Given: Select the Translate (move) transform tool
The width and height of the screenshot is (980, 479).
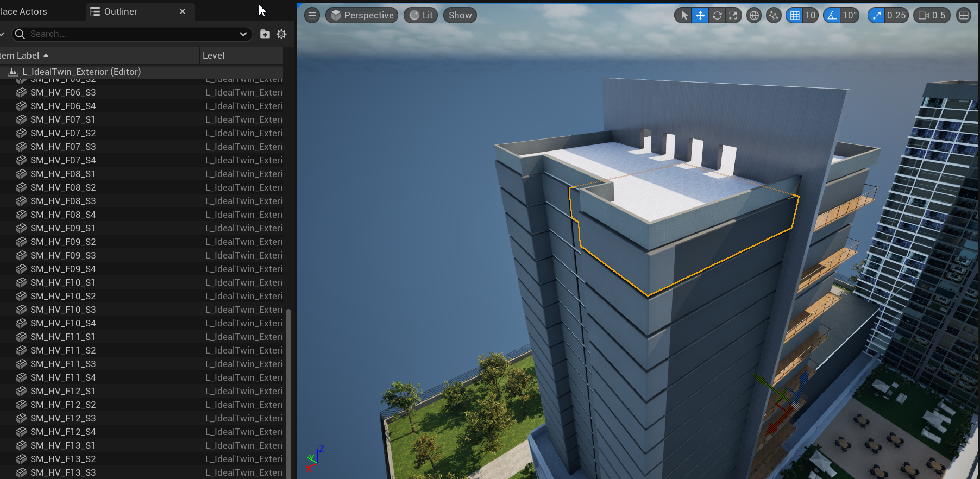Looking at the screenshot, I should pos(700,15).
